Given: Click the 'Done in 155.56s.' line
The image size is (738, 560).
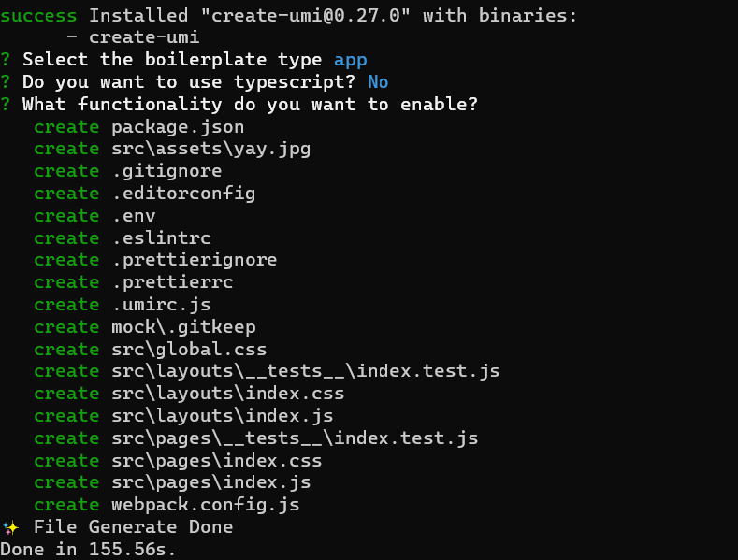Looking at the screenshot, I should point(88,550).
